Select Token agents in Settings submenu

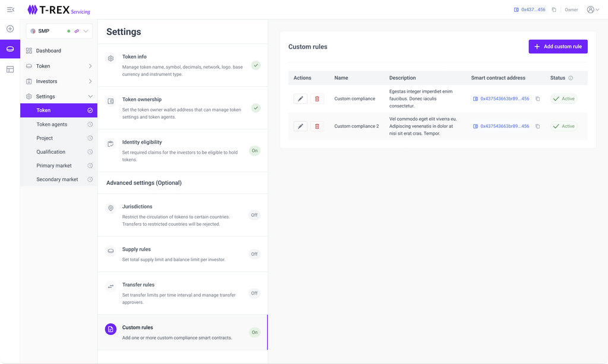click(52, 124)
